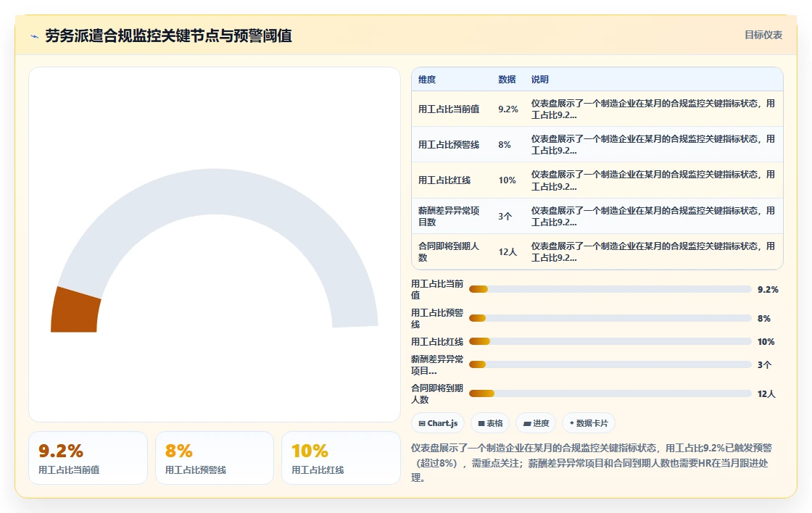Viewport: 812px width, 513px height.
Task: Open the 9.2% 用工占比当前值 card
Action: click(x=88, y=458)
